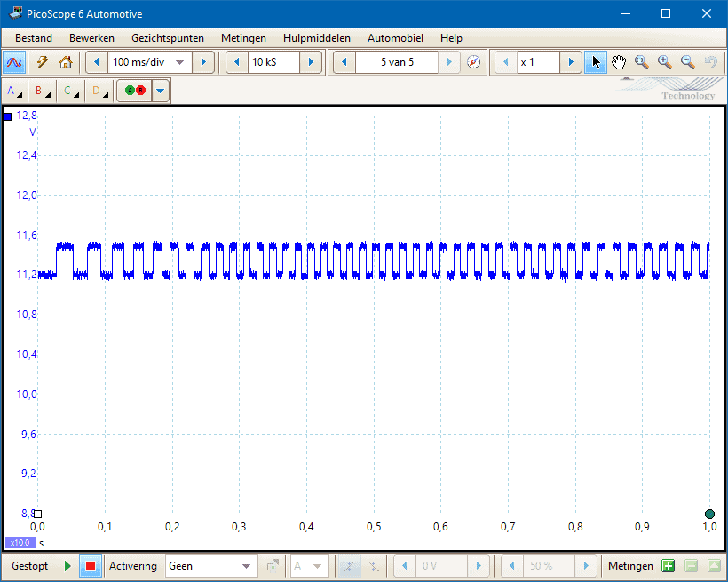Select the hand pan tool

619,62
